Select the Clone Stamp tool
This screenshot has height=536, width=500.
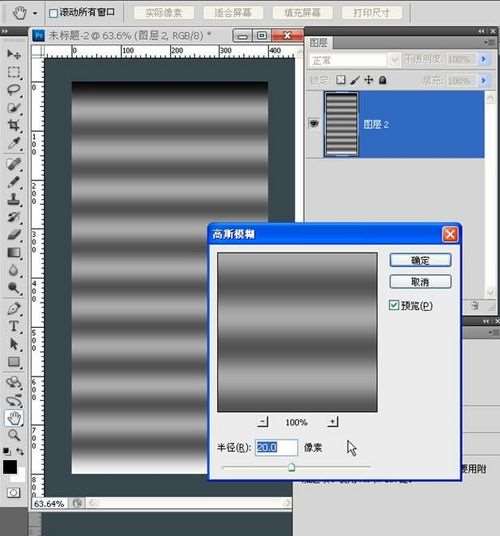tap(14, 199)
